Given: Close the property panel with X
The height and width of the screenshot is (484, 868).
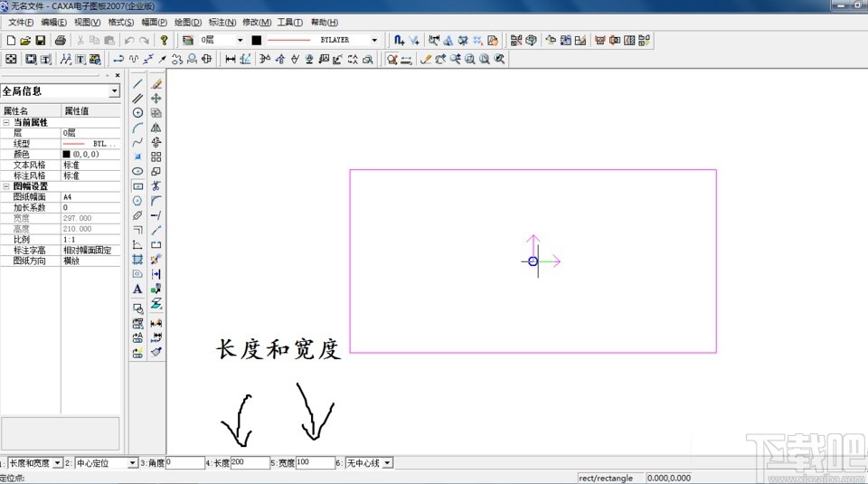Looking at the screenshot, I should [x=118, y=75].
